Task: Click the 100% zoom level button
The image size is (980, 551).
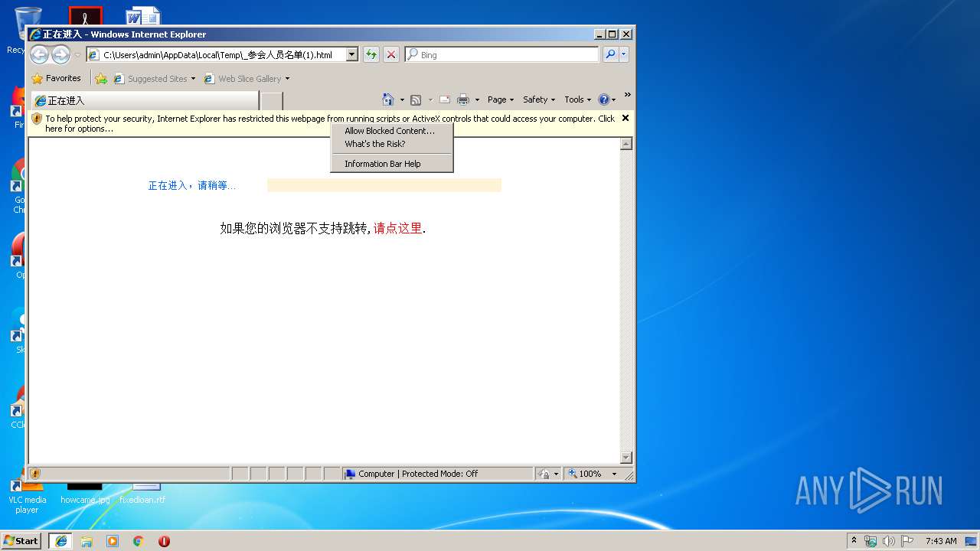Action: (585, 474)
